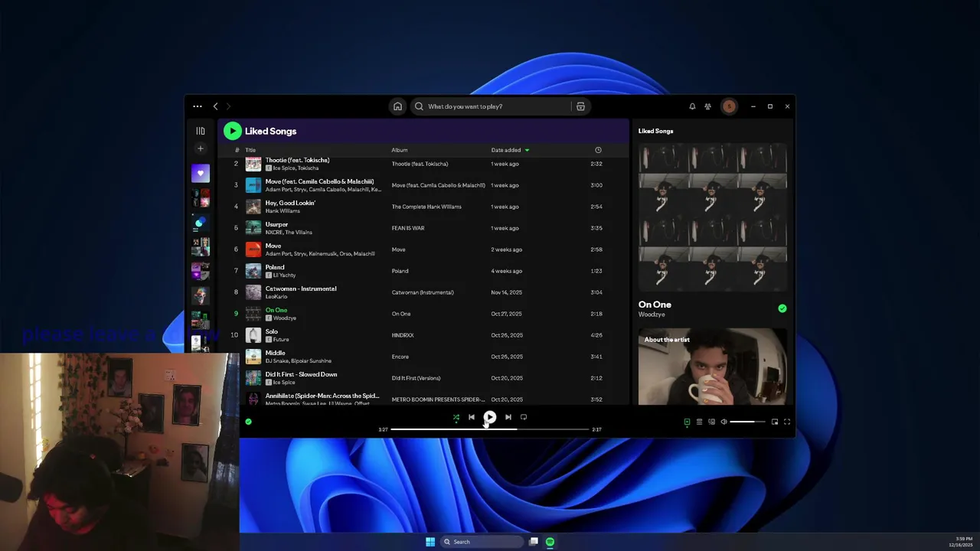Click the song progress bar
980x551 pixels.
click(490, 429)
